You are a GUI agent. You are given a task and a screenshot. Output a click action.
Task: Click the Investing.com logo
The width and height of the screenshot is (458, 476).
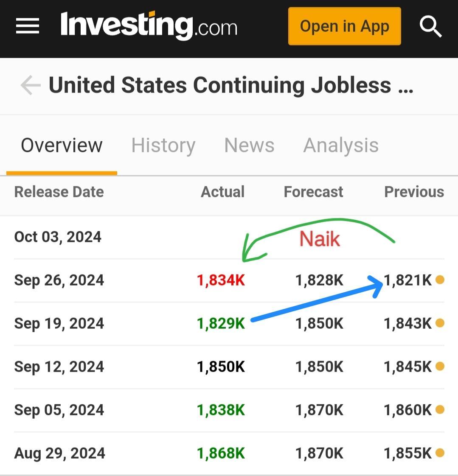point(149,26)
